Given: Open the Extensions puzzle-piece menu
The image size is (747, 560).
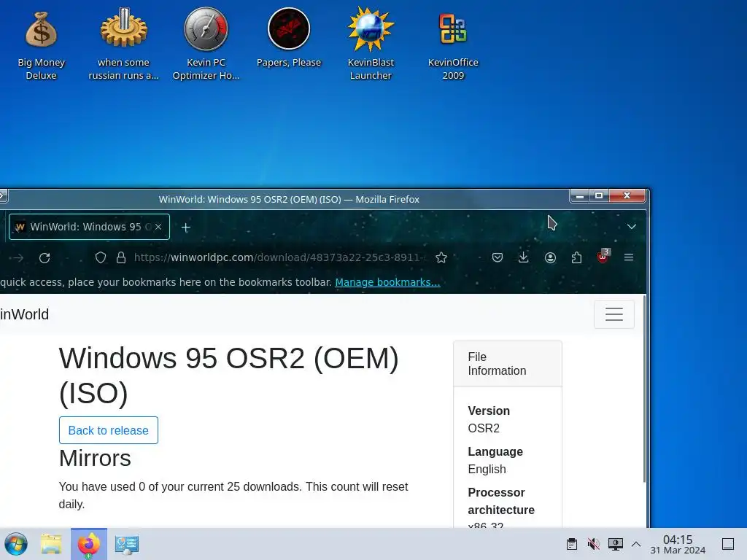Looking at the screenshot, I should [x=576, y=257].
